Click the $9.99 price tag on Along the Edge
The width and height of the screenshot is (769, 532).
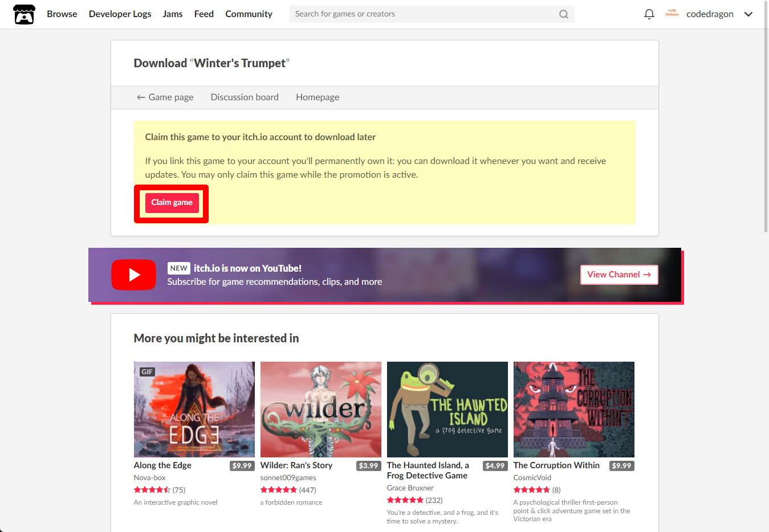[242, 466]
